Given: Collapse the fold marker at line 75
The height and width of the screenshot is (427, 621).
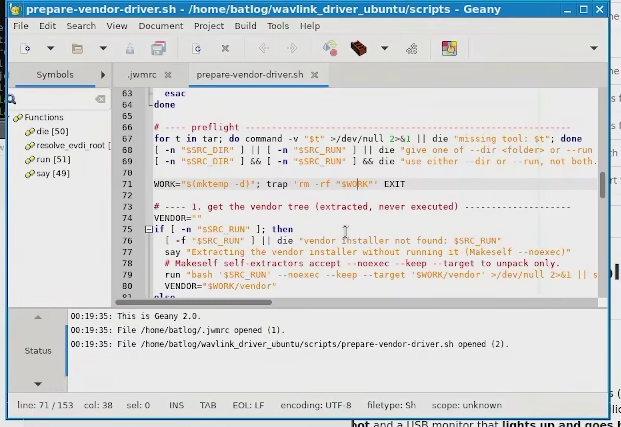Looking at the screenshot, I should pyautogui.click(x=149, y=229).
